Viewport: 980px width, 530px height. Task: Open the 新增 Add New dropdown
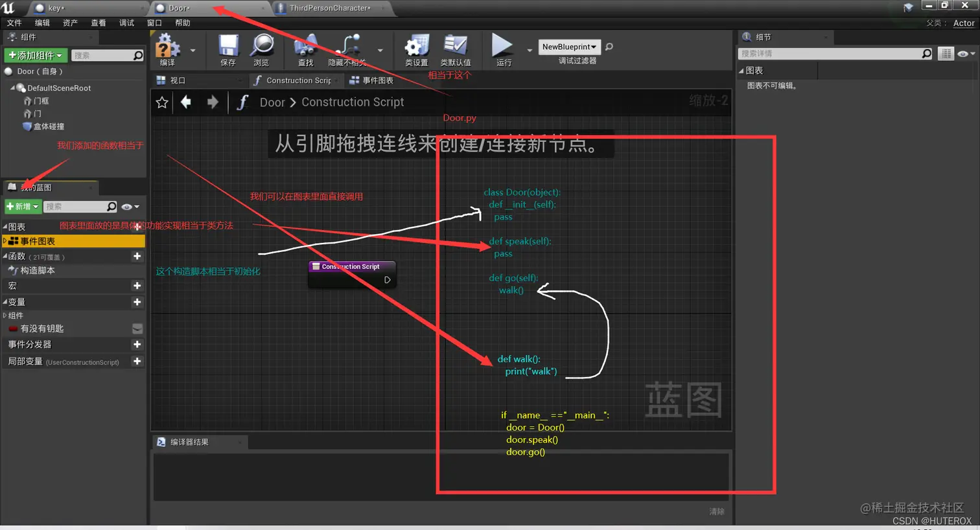pos(23,207)
